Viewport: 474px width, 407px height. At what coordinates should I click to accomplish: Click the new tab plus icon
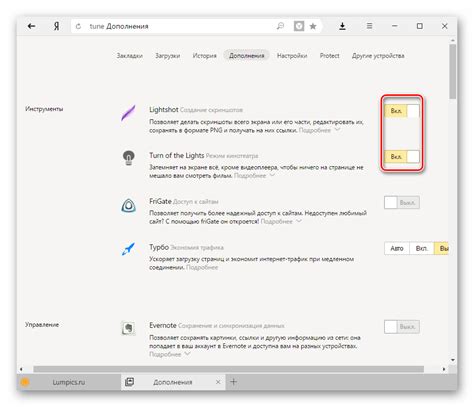(x=233, y=382)
